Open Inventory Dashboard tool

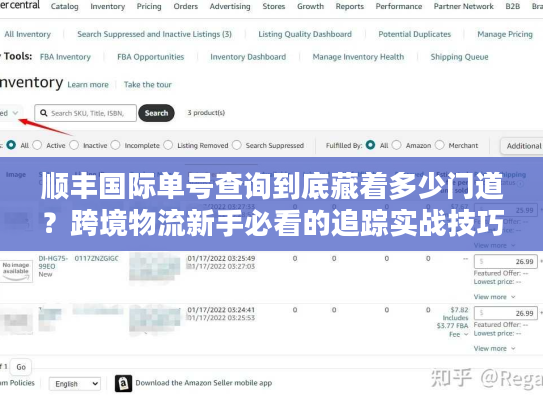[248, 57]
